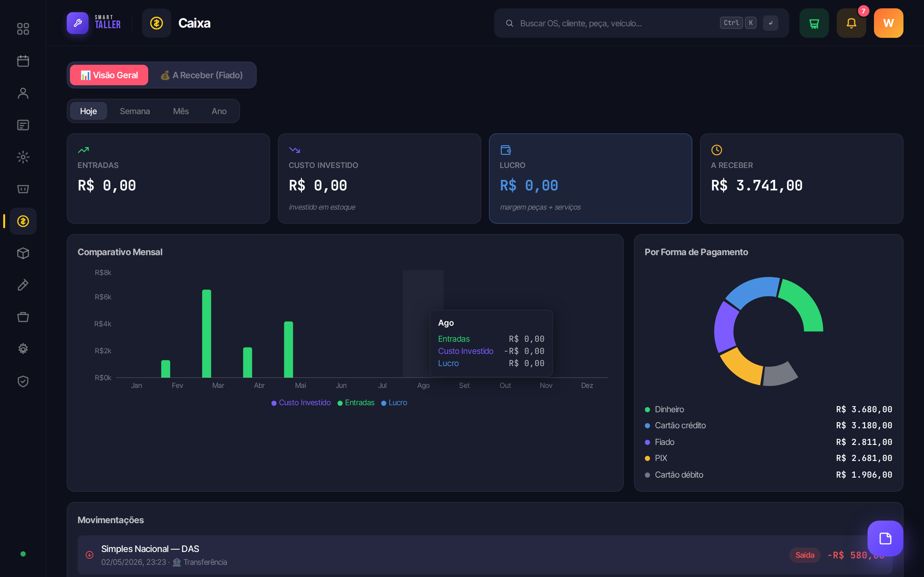Toggle the Custo Investido chart legend
The height and width of the screenshot is (577, 924).
coord(301,403)
